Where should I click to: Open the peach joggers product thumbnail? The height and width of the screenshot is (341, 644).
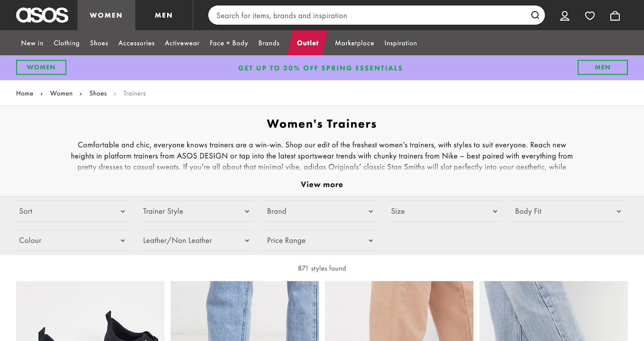399,311
